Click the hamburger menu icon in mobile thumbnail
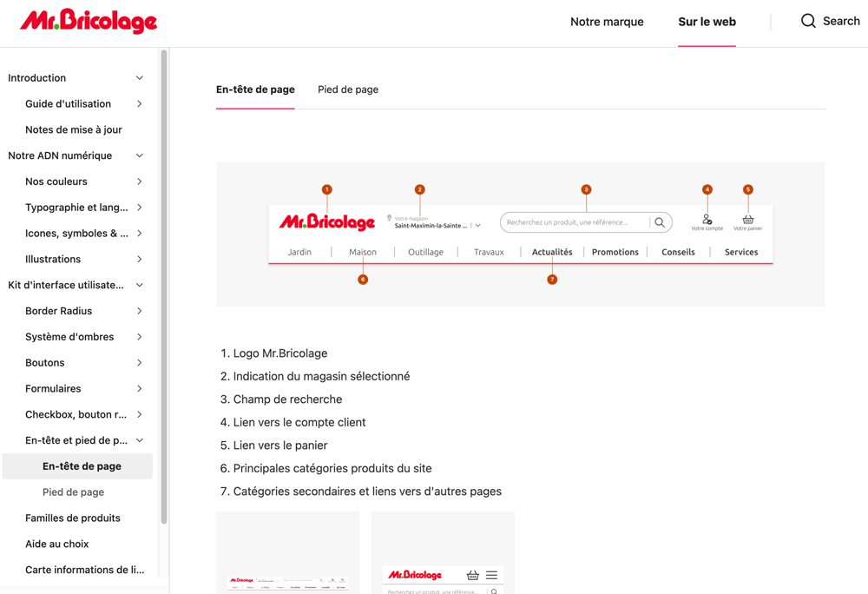 pyautogui.click(x=491, y=575)
